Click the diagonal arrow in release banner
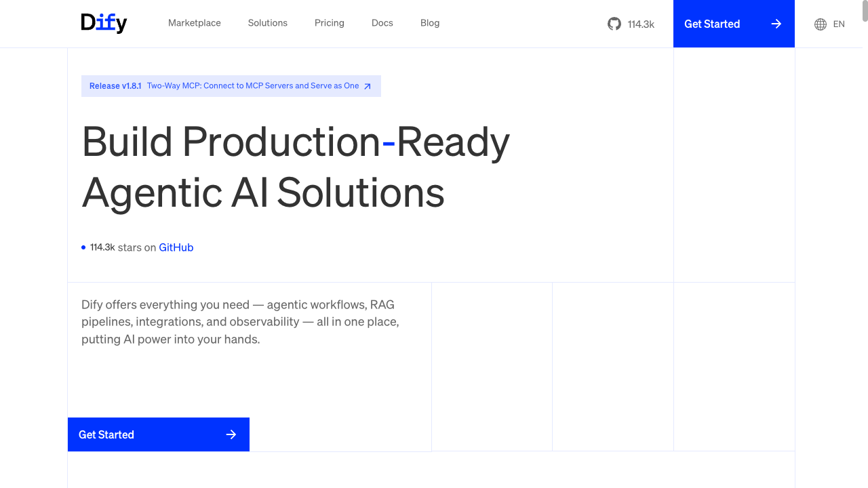Image resolution: width=868 pixels, height=488 pixels. point(368,86)
